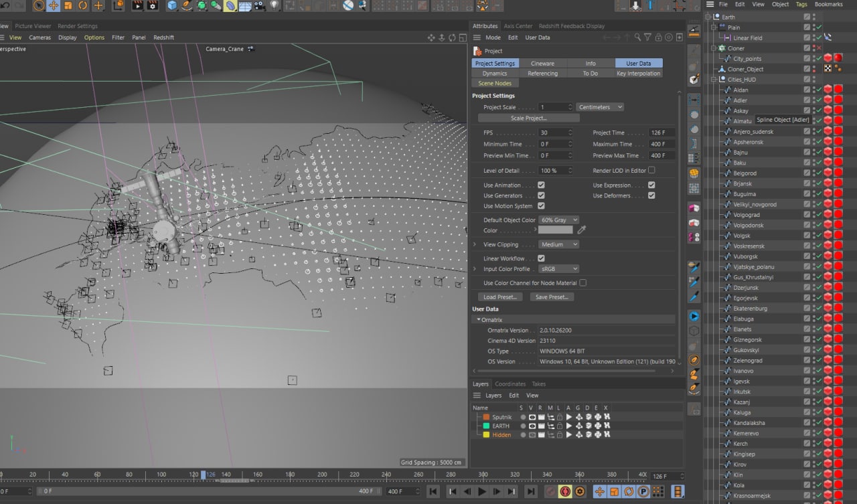Viewport: 857px width, 504px height.
Task: Toggle Position keying icon in timeline bar
Action: coord(600,492)
